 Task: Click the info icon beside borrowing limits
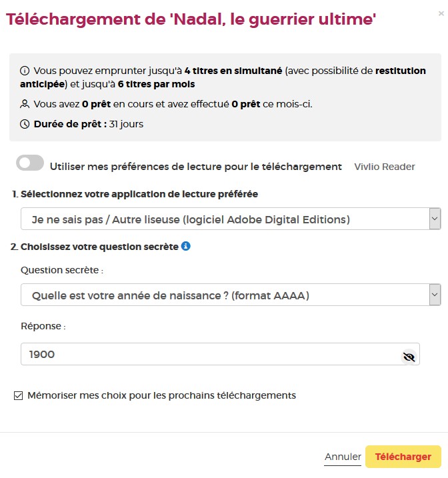pos(25,71)
